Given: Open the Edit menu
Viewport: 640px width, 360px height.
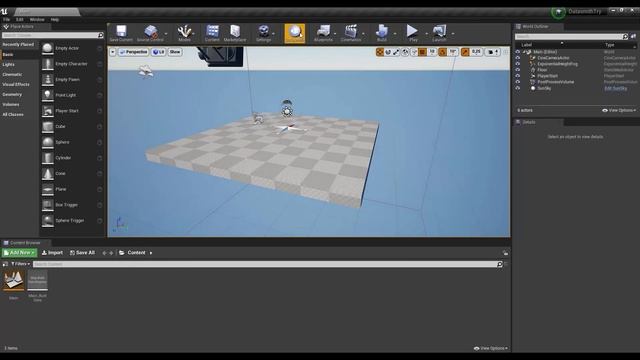Looking at the screenshot, I should 20,20.
